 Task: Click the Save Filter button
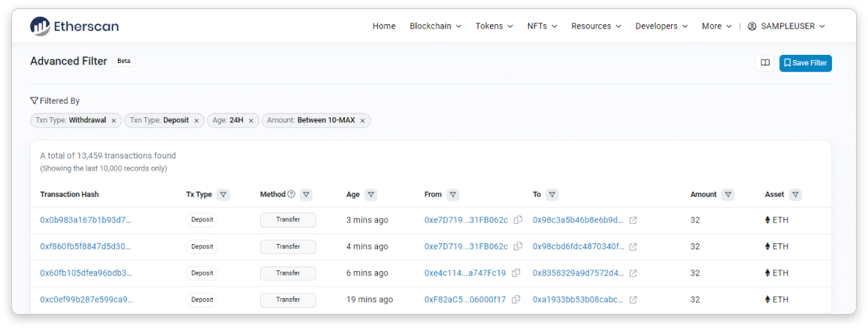(805, 63)
